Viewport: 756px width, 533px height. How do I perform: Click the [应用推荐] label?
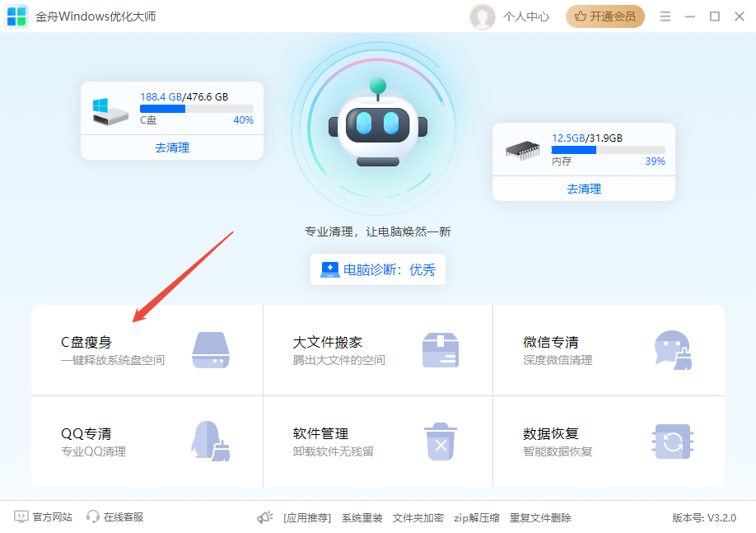tap(307, 518)
